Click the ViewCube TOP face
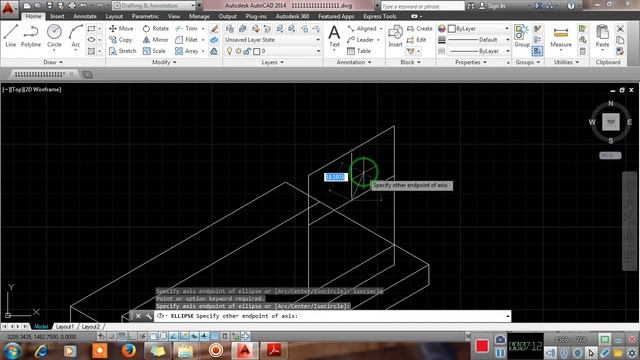This screenshot has width=640, height=360. click(611, 122)
